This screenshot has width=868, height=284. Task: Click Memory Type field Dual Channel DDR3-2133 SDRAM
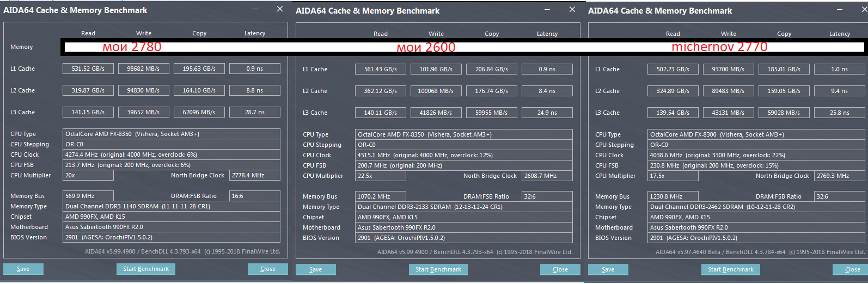pyautogui.click(x=464, y=207)
